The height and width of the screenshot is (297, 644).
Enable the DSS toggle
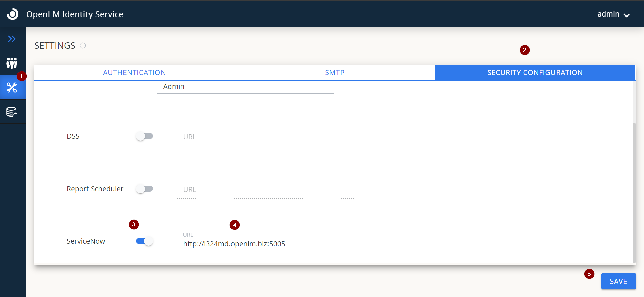(x=144, y=136)
